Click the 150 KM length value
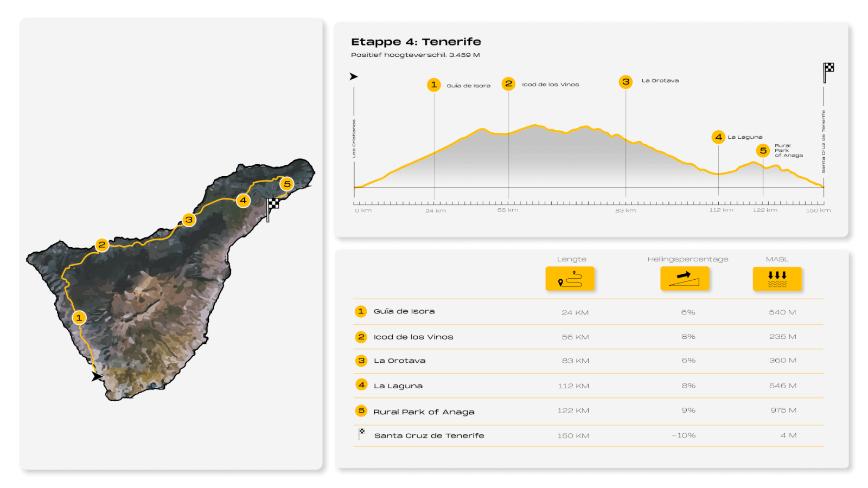The height and width of the screenshot is (488, 868). click(x=573, y=435)
